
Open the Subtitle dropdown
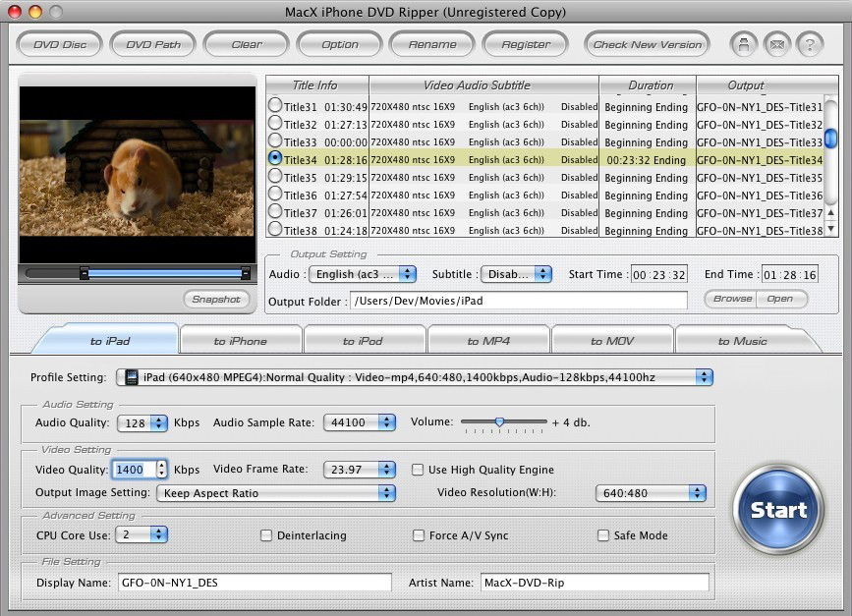(x=516, y=274)
